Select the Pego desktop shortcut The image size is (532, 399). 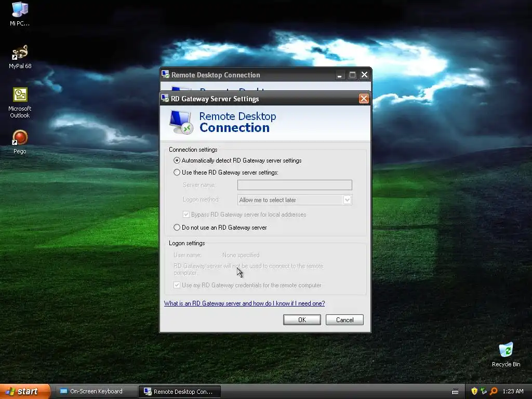(x=20, y=142)
